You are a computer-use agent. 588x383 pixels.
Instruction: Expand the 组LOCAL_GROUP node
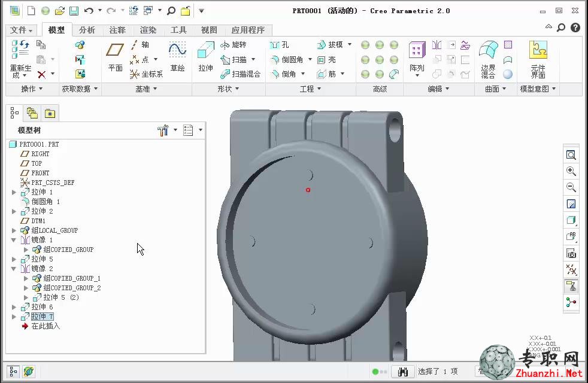coord(14,230)
